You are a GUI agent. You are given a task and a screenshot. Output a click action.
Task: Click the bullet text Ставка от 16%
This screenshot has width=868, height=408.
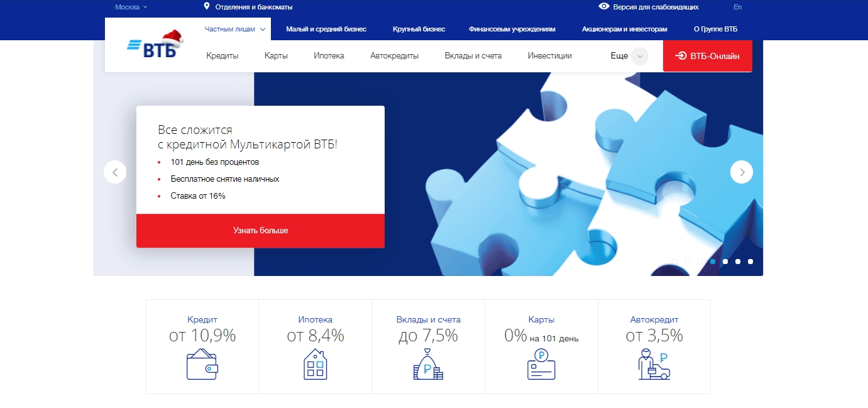click(x=198, y=196)
